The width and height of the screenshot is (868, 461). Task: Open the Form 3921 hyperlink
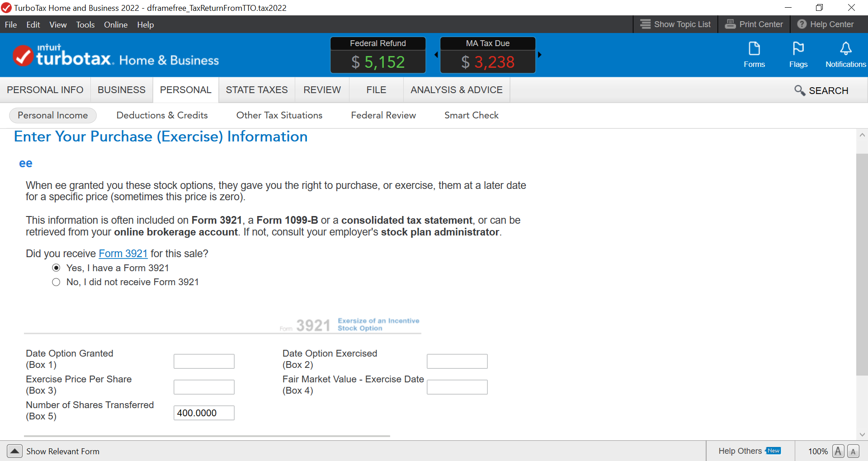(x=123, y=254)
